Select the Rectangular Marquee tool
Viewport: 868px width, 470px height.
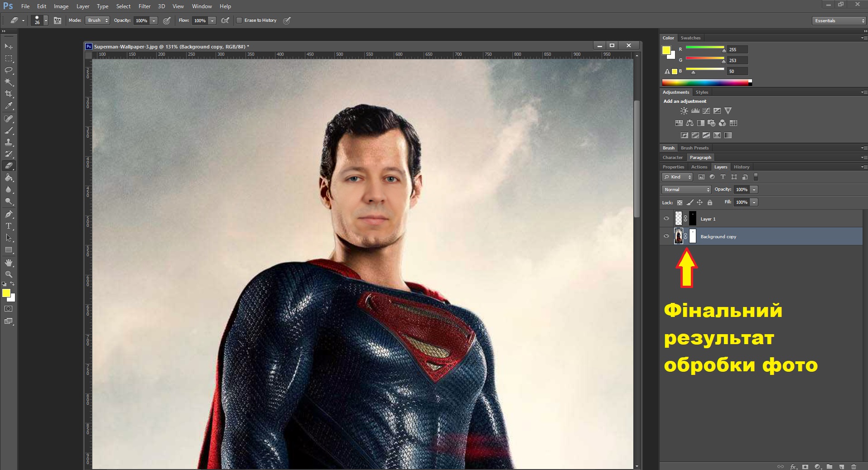click(9, 58)
